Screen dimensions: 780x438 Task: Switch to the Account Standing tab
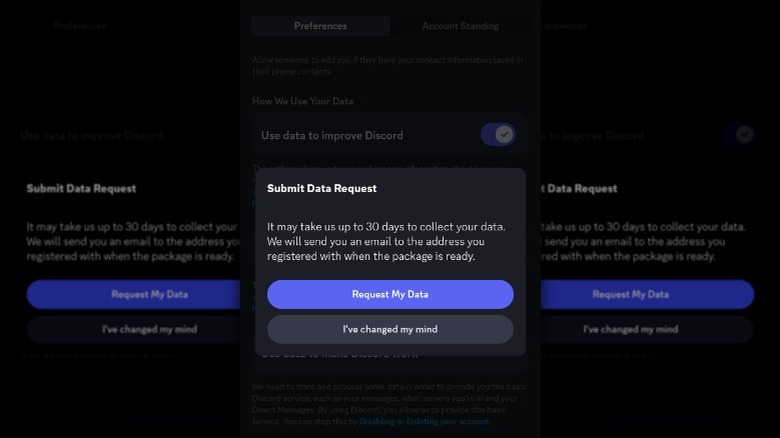[460, 26]
